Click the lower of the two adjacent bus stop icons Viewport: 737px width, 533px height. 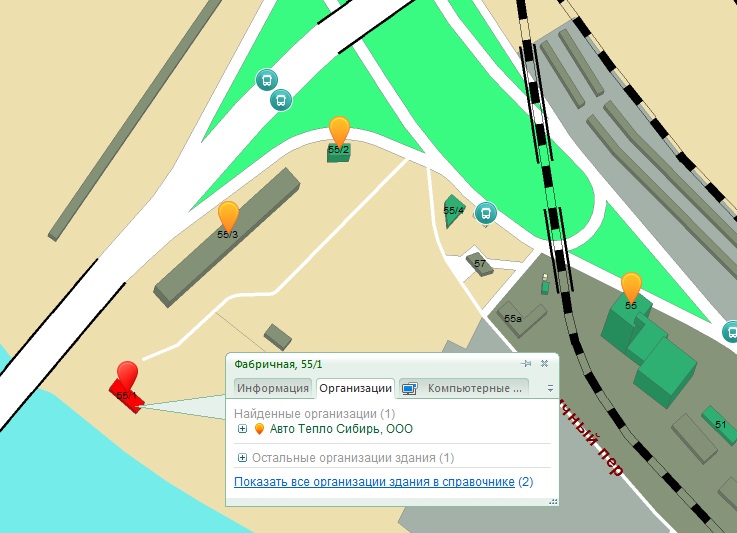[x=281, y=100]
